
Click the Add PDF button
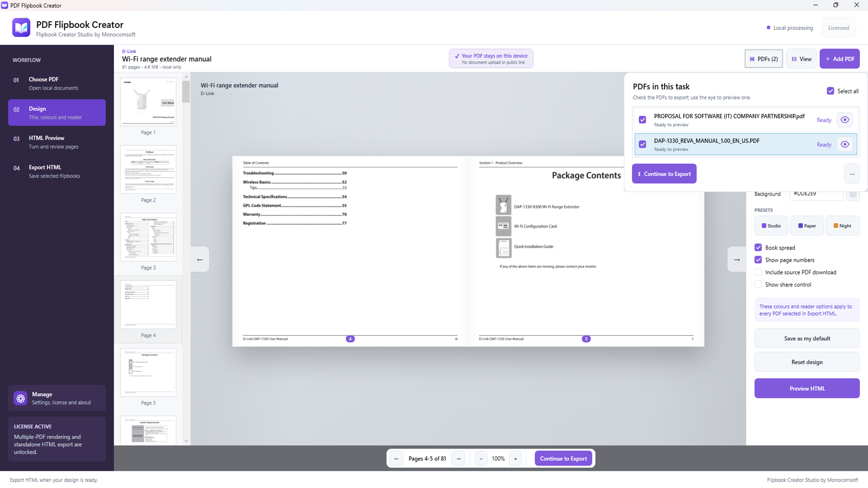840,59
